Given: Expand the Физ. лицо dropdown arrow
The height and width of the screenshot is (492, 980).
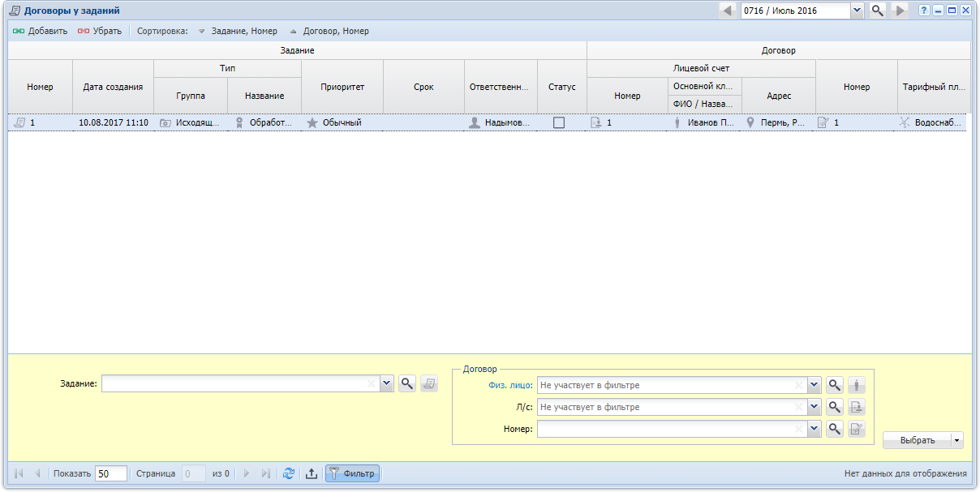Looking at the screenshot, I should point(814,385).
